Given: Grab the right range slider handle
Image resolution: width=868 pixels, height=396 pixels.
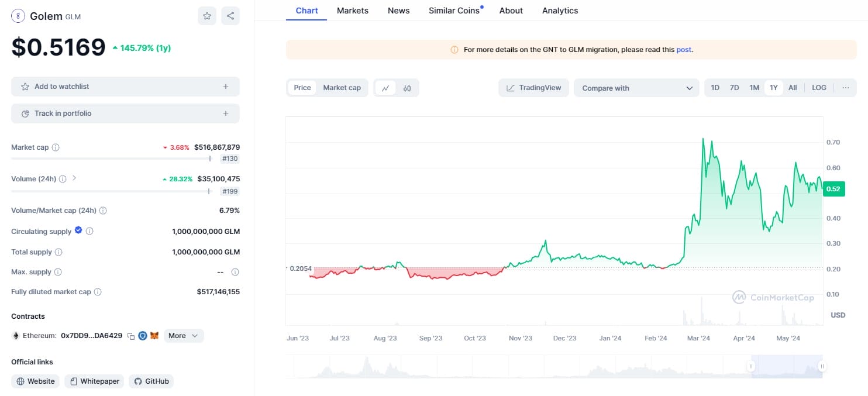Looking at the screenshot, I should [822, 366].
